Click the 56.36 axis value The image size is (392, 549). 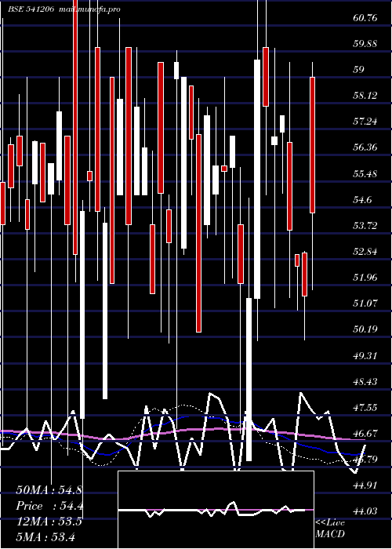click(x=365, y=147)
